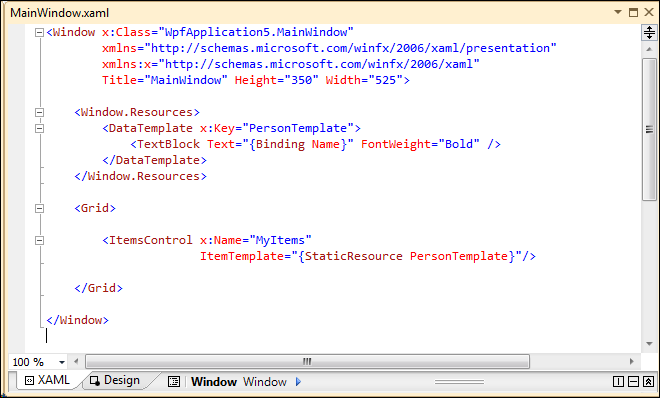
Task: Click the 100 % zoom value field
Action: (x=33, y=362)
